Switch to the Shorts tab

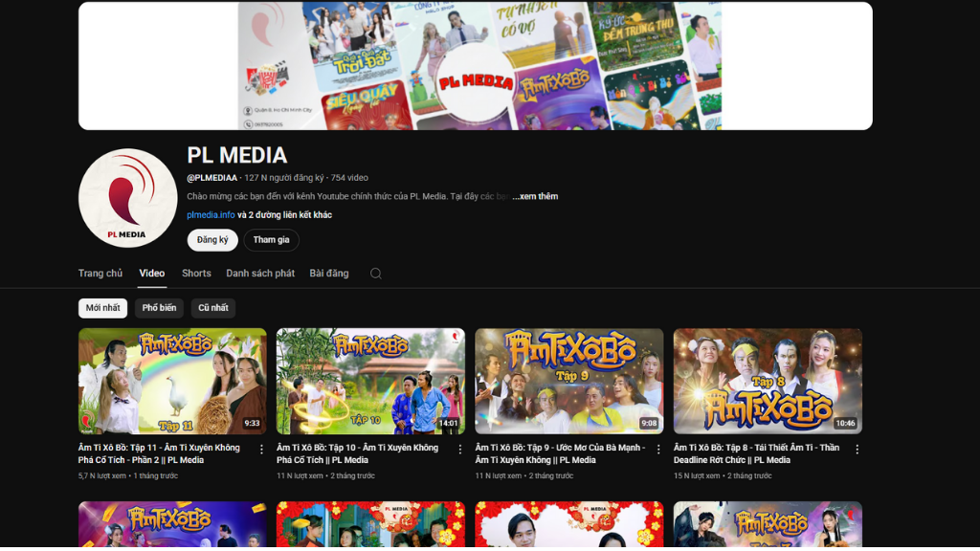pos(196,274)
